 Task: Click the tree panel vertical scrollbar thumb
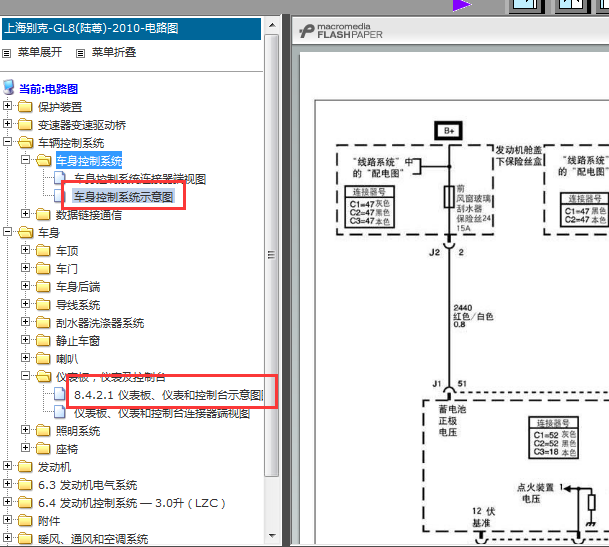click(x=271, y=255)
